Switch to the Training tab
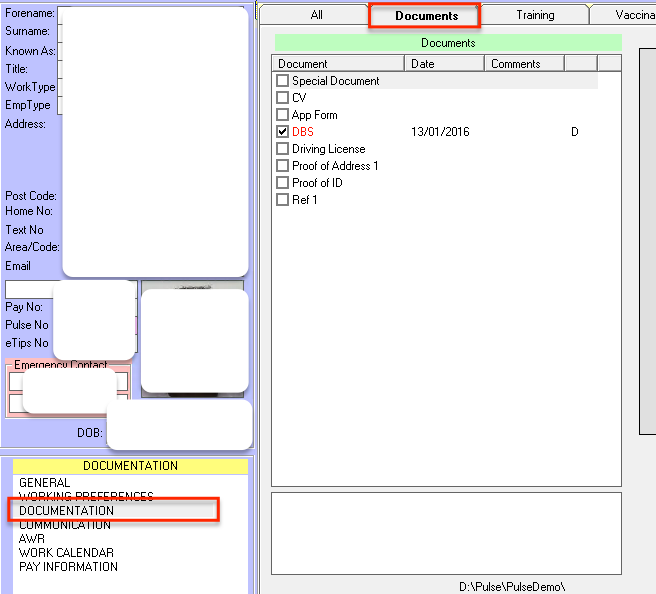The width and height of the screenshot is (656, 594). (535, 15)
